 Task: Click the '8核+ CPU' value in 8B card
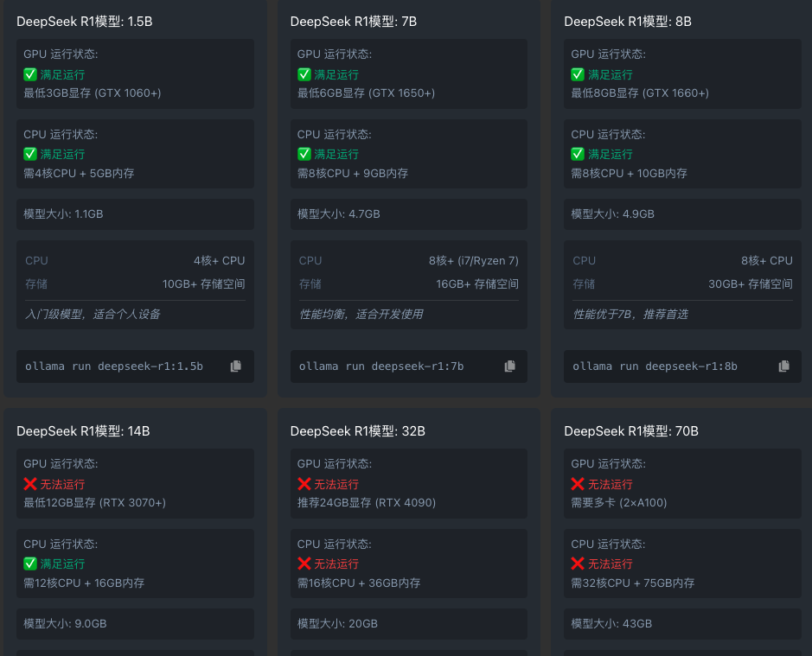(x=767, y=261)
